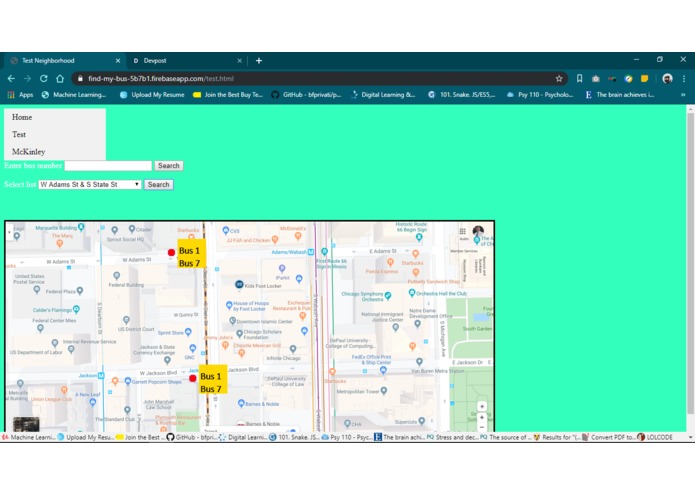
Task: Click the yellow note extension icon
Action: [644, 78]
